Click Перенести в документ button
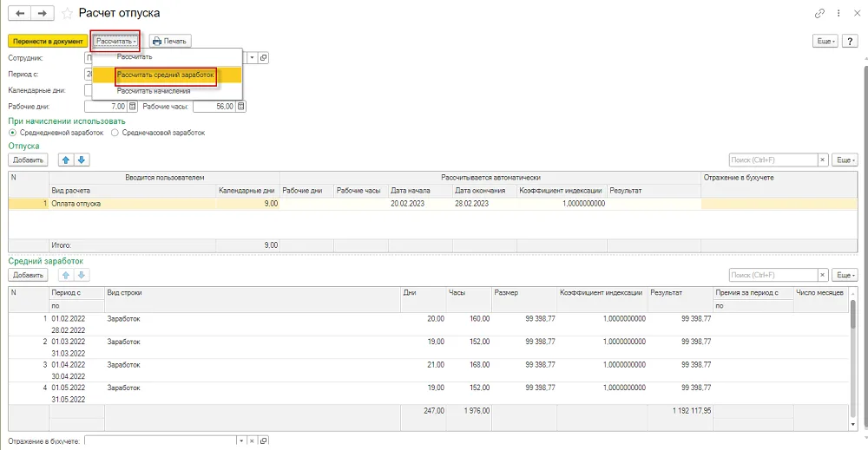The height and width of the screenshot is (450, 868). point(48,41)
